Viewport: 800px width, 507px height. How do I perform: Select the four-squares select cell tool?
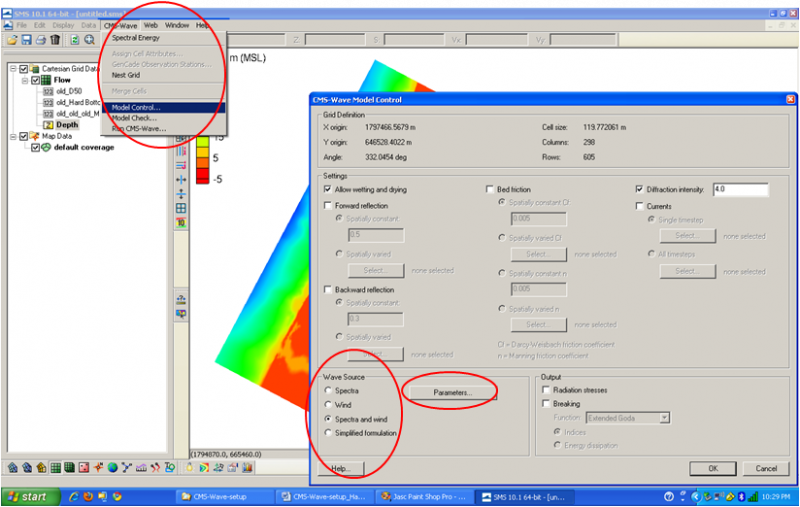click(181, 208)
